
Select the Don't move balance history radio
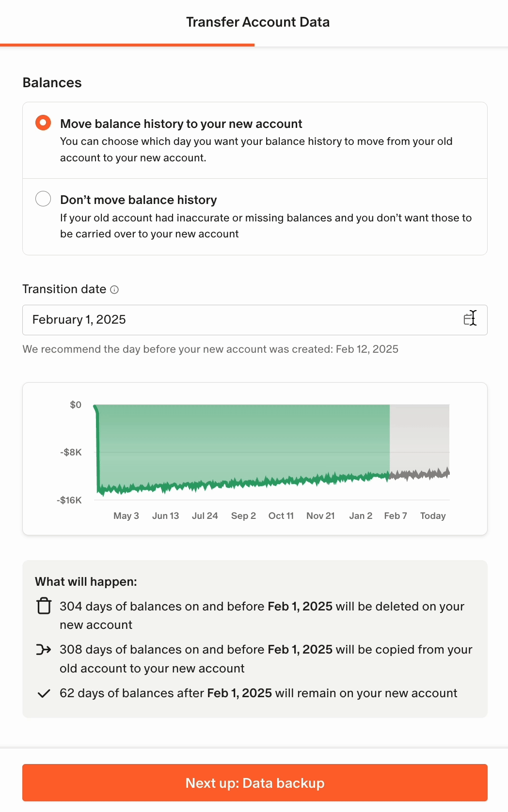click(x=43, y=199)
